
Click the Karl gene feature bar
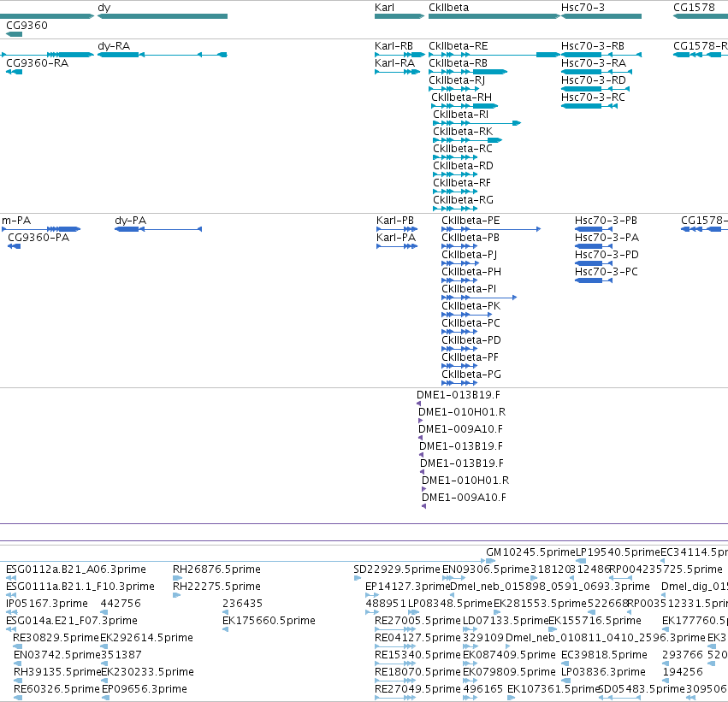click(400, 16)
